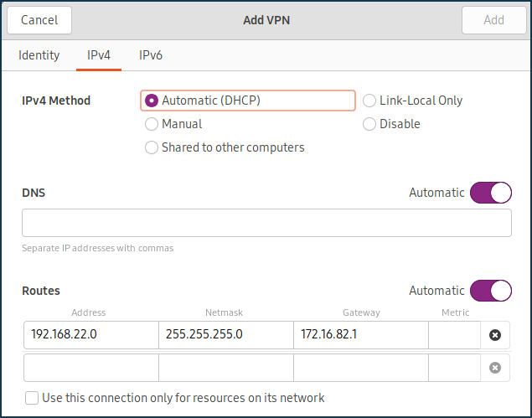Click the DNS servers input field
The height and width of the screenshot is (418, 532).
[266, 224]
